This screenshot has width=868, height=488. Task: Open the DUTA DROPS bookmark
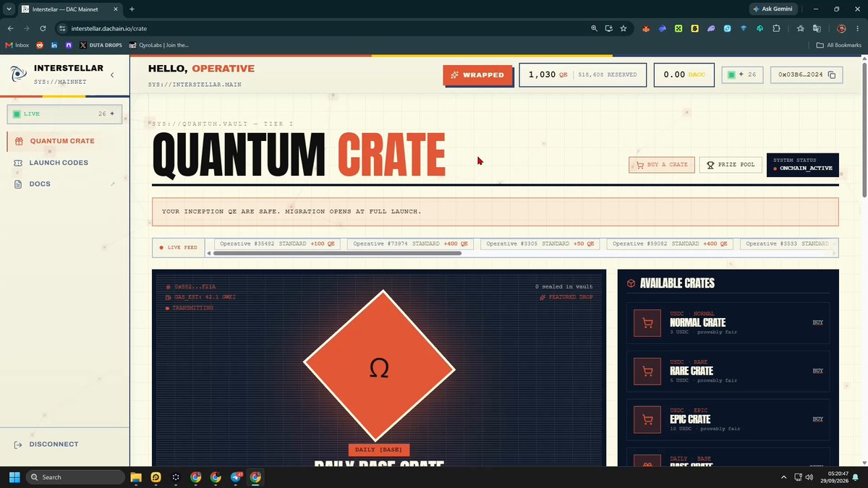(x=101, y=45)
